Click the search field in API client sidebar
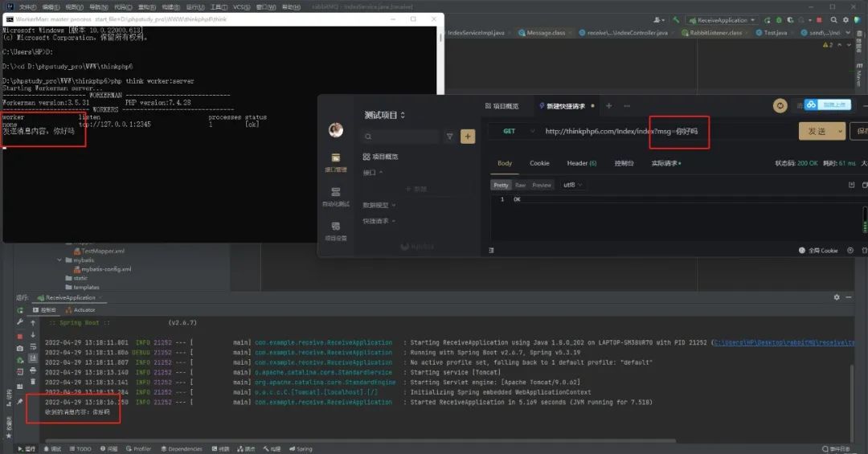 (400, 137)
